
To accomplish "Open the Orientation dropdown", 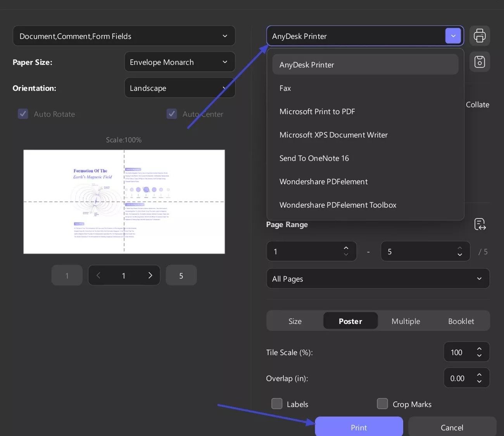I will 180,88.
